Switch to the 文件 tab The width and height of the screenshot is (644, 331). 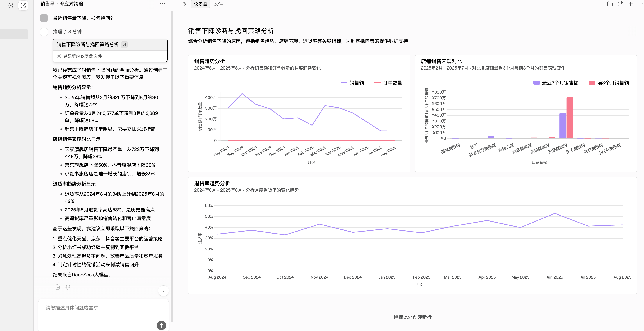coord(218,4)
